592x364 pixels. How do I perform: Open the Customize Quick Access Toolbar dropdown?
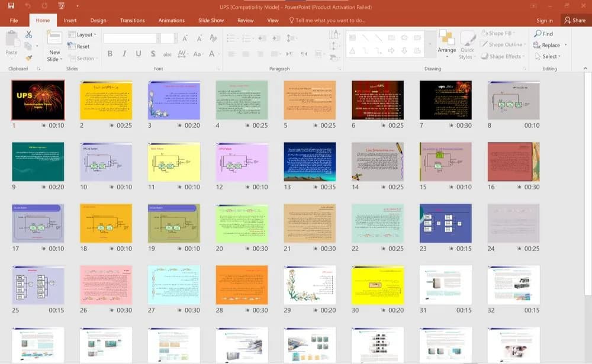pos(78,6)
